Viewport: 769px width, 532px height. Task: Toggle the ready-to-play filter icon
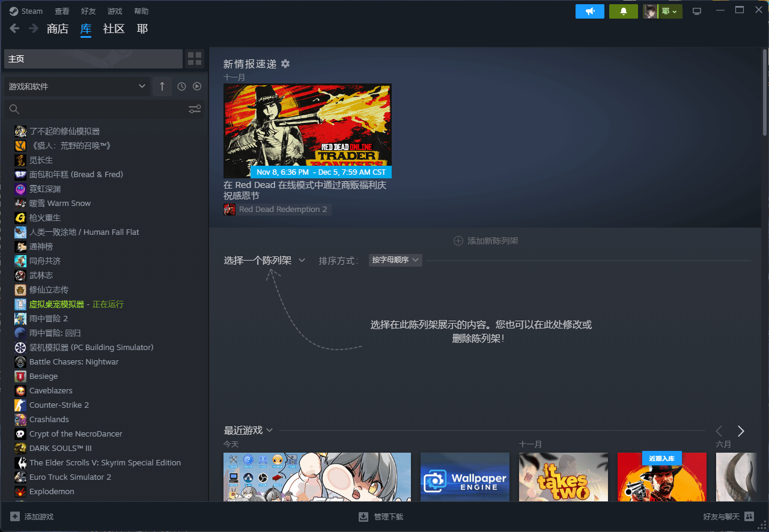(197, 86)
